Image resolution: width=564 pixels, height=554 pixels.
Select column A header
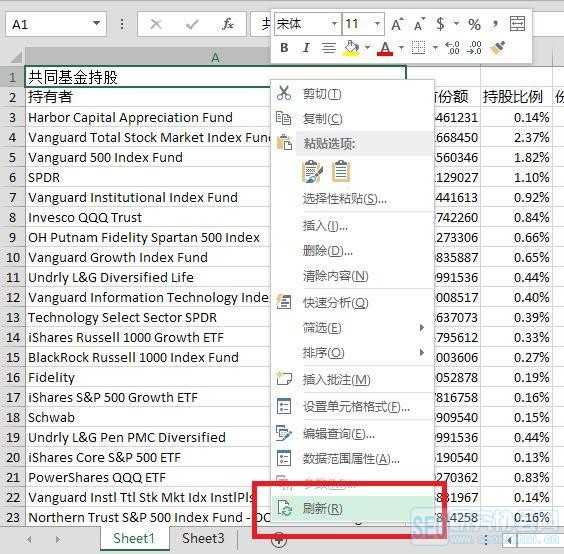click(x=215, y=57)
